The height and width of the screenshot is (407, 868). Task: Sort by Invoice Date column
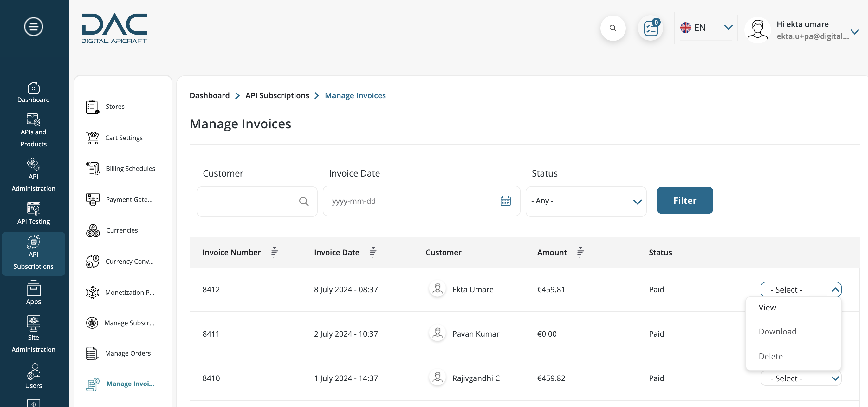click(x=373, y=252)
